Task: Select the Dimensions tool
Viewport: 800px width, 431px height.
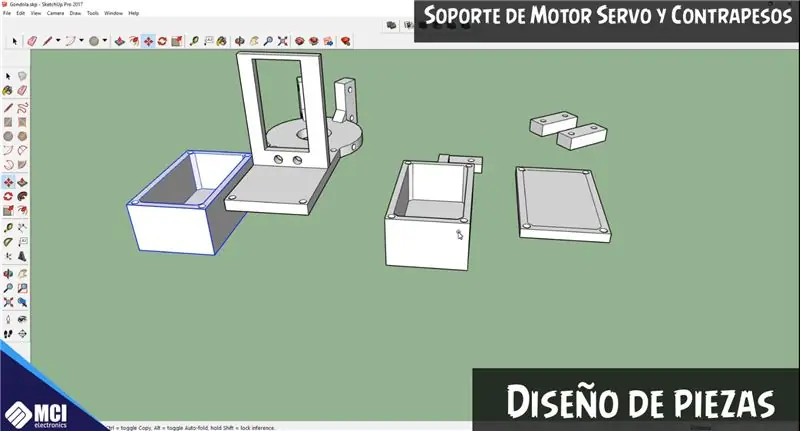Action: (x=22, y=227)
